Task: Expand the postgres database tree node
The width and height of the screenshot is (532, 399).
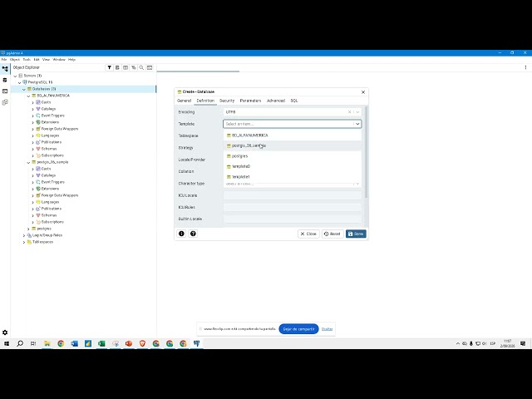Action: tap(28, 229)
